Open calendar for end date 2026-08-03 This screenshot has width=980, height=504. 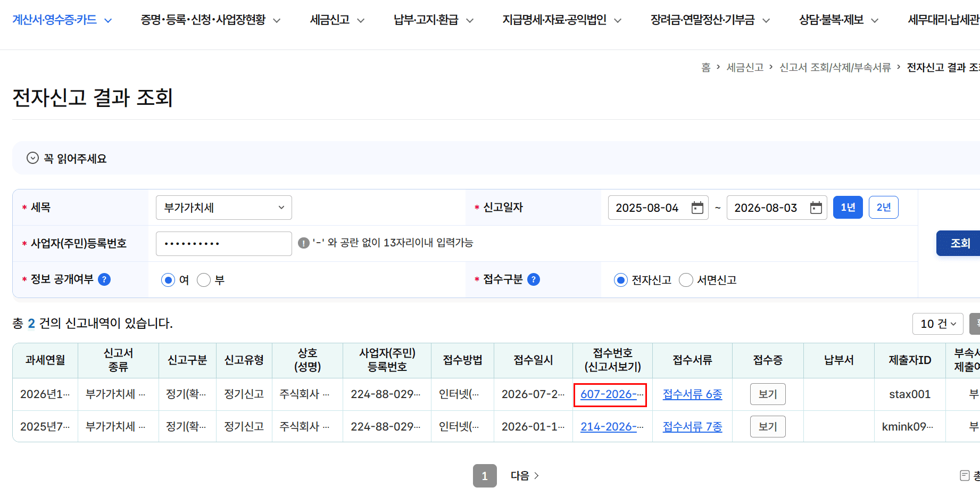(816, 208)
